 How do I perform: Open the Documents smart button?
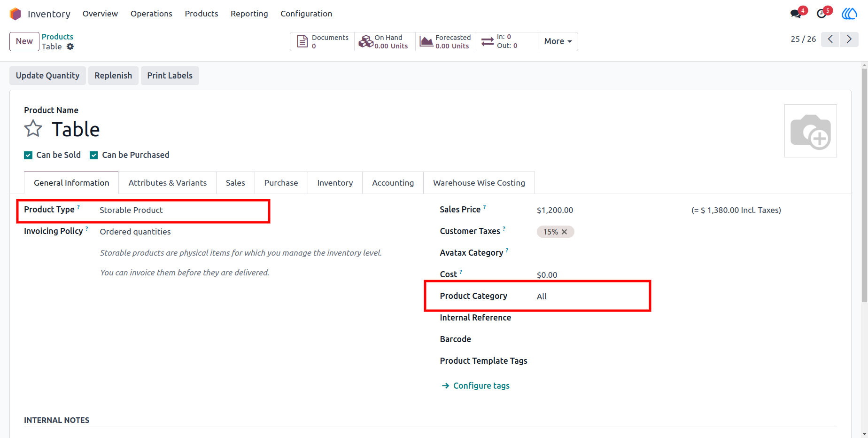pyautogui.click(x=322, y=41)
